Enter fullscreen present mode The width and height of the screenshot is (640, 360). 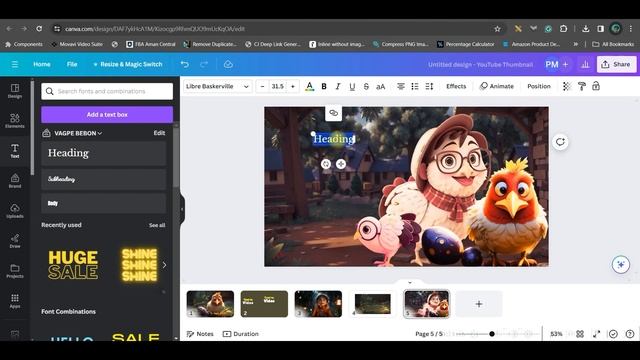click(596, 334)
